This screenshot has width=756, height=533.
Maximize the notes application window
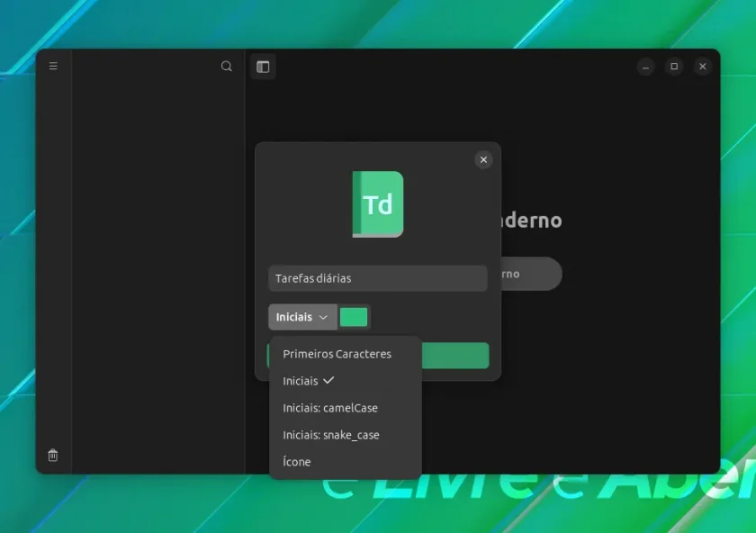(674, 67)
